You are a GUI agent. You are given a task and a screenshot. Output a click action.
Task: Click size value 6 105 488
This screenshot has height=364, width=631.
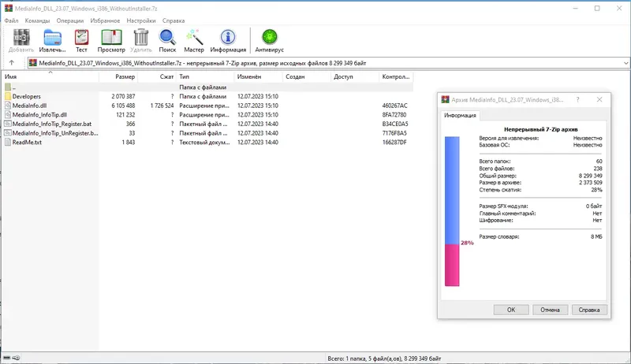[123, 106]
